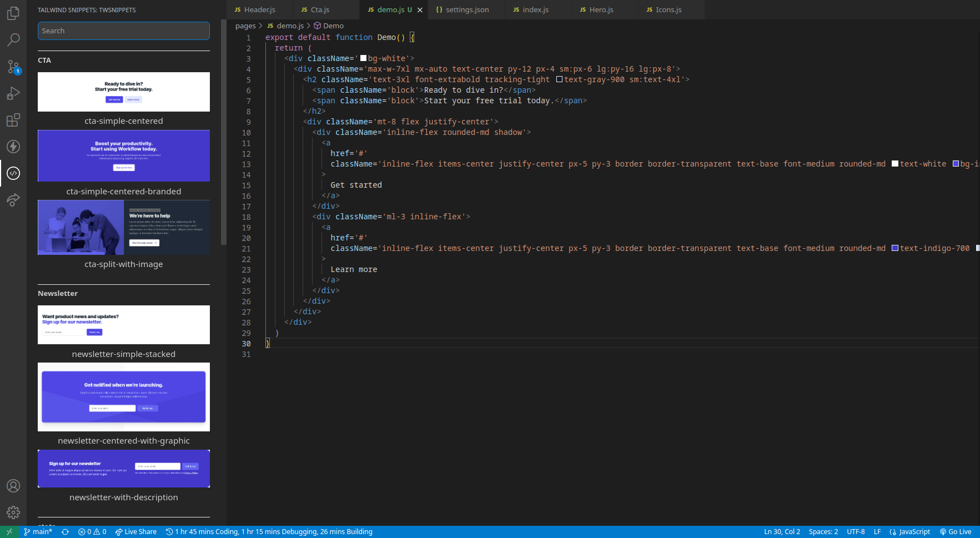Screen dimensions: 980x538
Task: Click the main* git branch indicator
Action: pyautogui.click(x=38, y=532)
